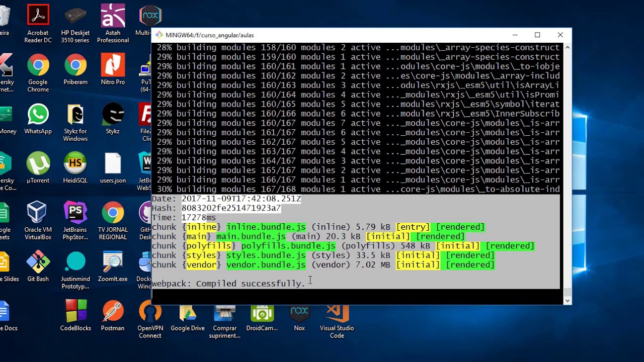Click inline.bundle.js in terminal output
Image resolution: width=644 pixels, height=362 pixels.
(x=266, y=227)
